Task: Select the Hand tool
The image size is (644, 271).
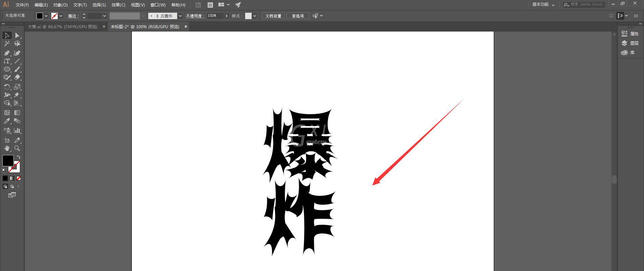Action: (7, 148)
